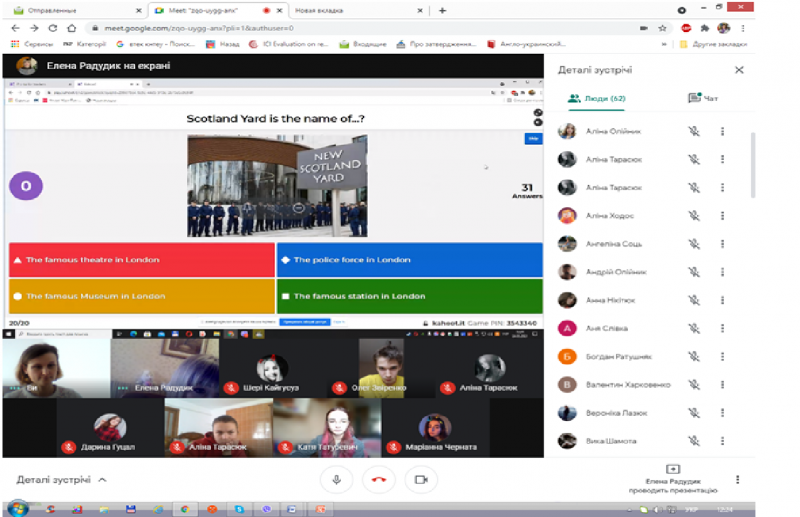The image size is (800, 517).
Task: Mute Анна Нікітюк in the people list
Action: (x=694, y=300)
